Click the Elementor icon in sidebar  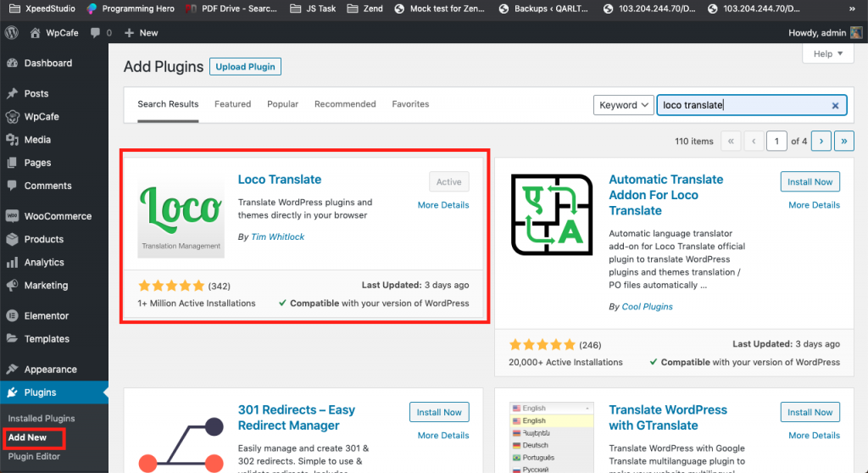(12, 315)
